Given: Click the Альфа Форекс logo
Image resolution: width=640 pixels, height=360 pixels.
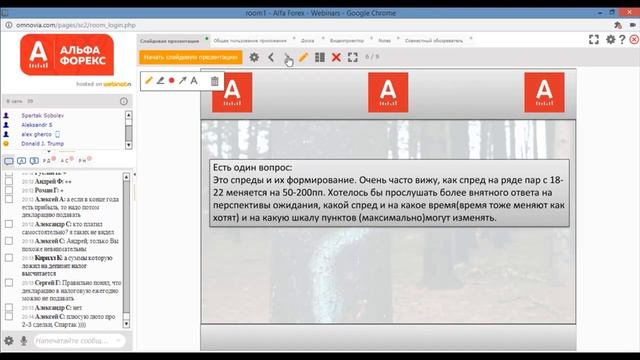Looking at the screenshot, I should 67,55.
